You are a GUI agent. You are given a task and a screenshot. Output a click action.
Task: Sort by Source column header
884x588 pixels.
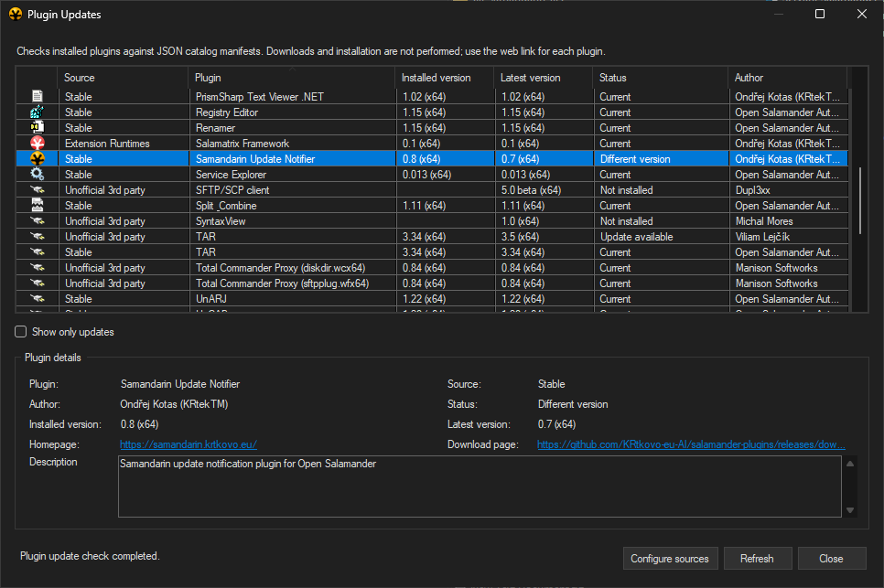click(x=123, y=78)
